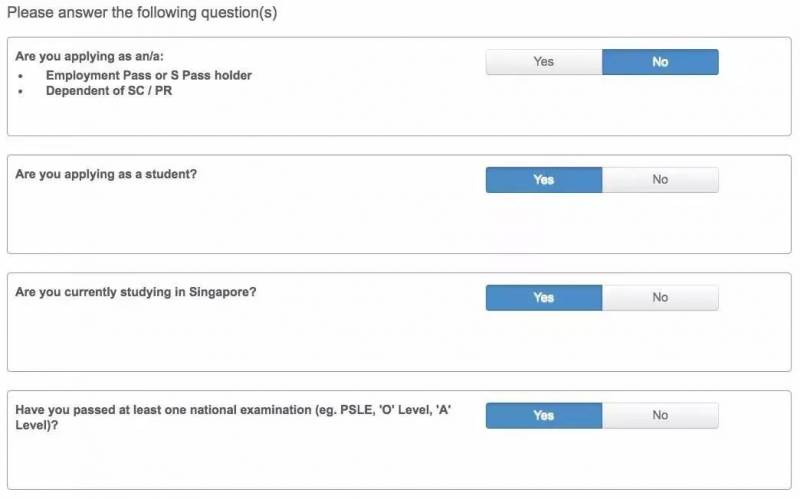Click bullet point beside Dependent of SC / PR

click(21, 92)
